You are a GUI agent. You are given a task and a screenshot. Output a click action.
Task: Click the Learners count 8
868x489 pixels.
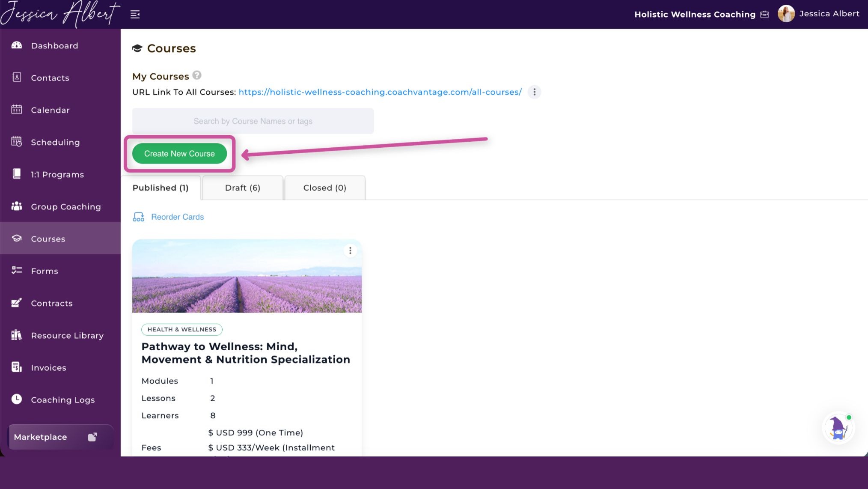pyautogui.click(x=213, y=415)
